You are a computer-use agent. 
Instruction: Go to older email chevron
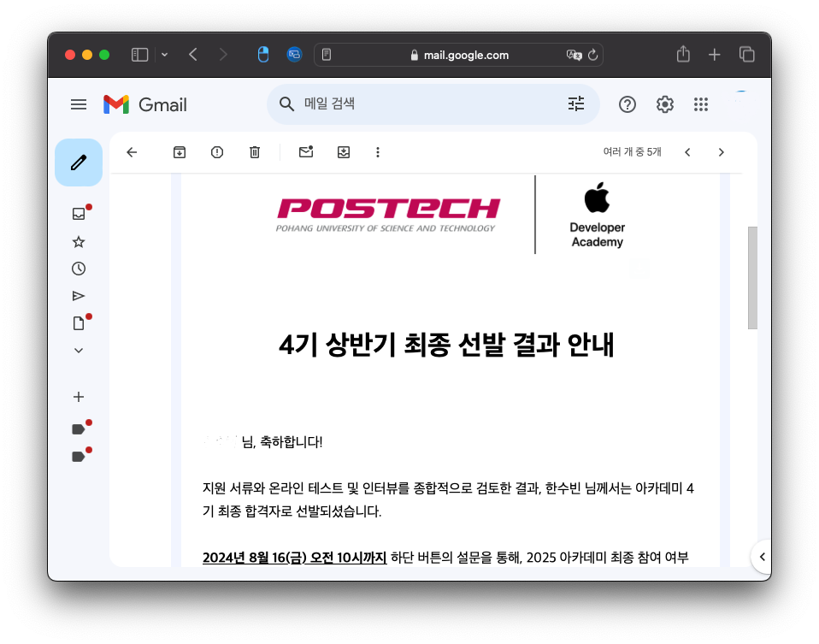pyautogui.click(x=722, y=152)
